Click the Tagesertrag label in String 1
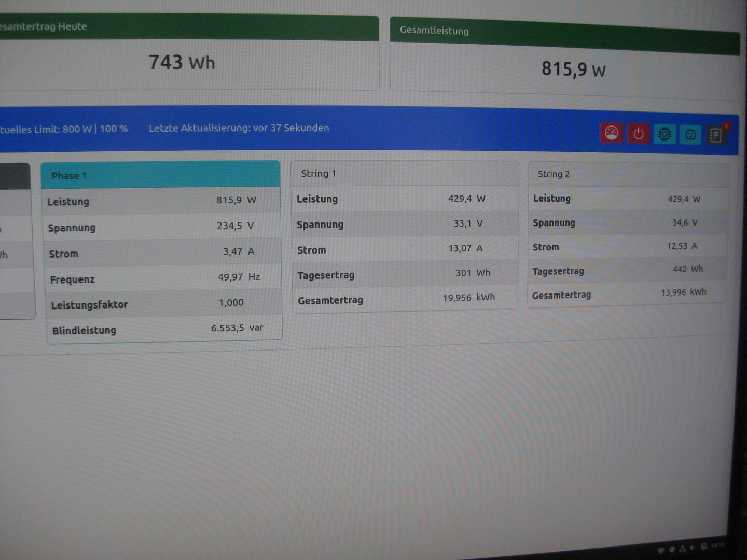Screen dimensions: 747x560 coord(326,275)
